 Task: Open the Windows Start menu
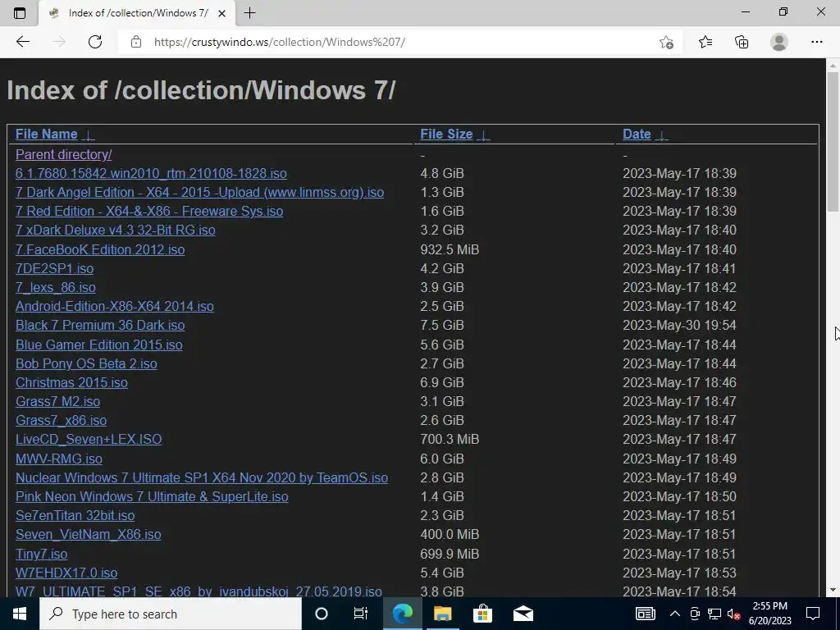point(20,614)
